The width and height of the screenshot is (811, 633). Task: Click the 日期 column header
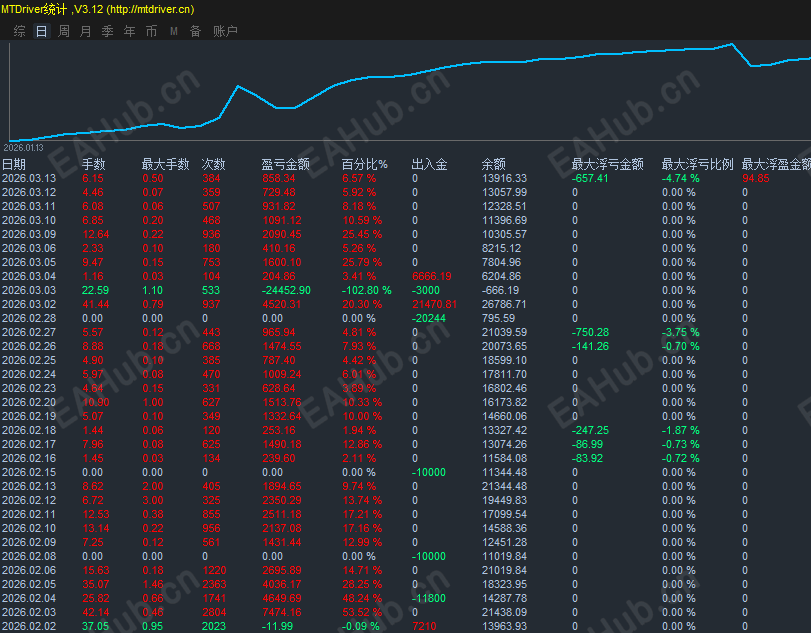coord(14,164)
